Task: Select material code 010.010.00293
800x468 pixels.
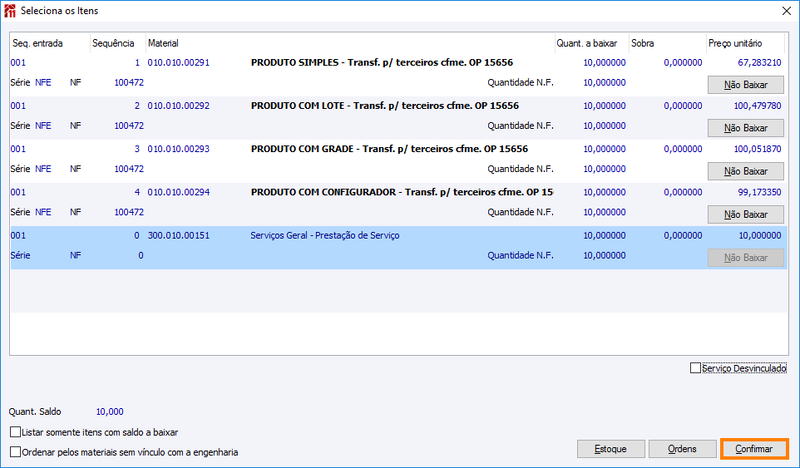Action: 179,149
